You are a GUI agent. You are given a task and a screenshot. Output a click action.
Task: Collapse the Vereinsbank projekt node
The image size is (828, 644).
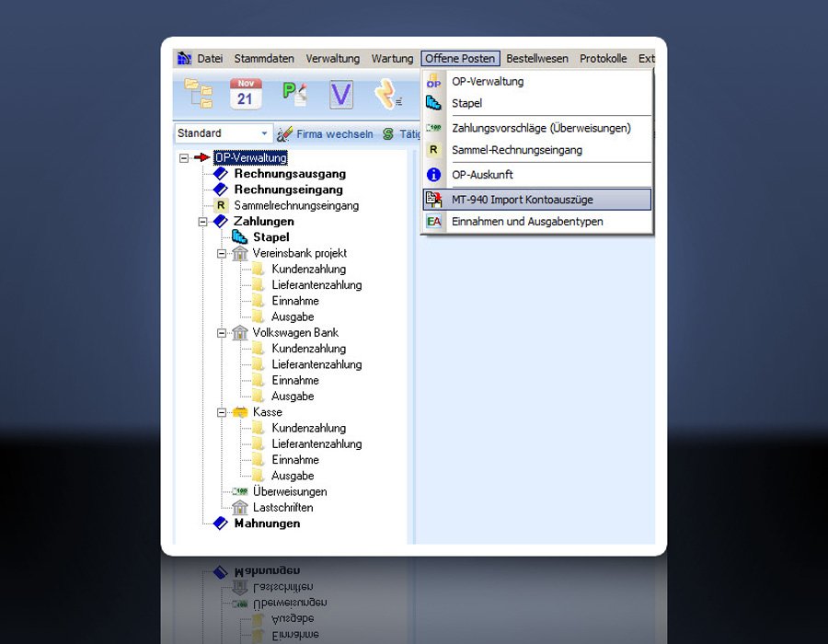click(x=222, y=253)
